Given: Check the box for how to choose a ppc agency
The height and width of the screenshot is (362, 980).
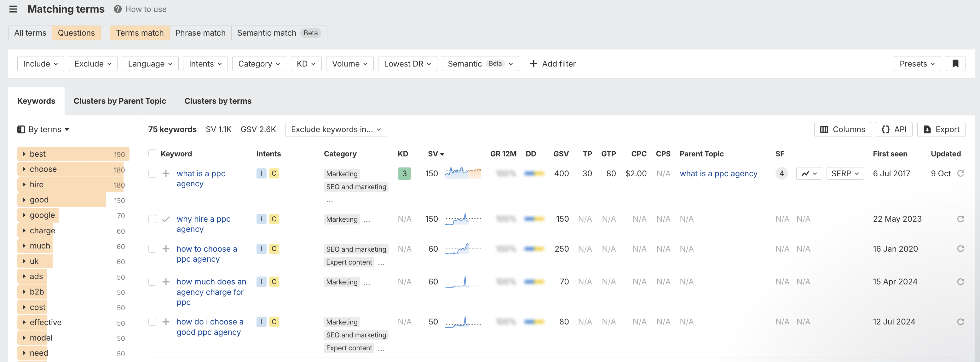Looking at the screenshot, I should (x=152, y=249).
